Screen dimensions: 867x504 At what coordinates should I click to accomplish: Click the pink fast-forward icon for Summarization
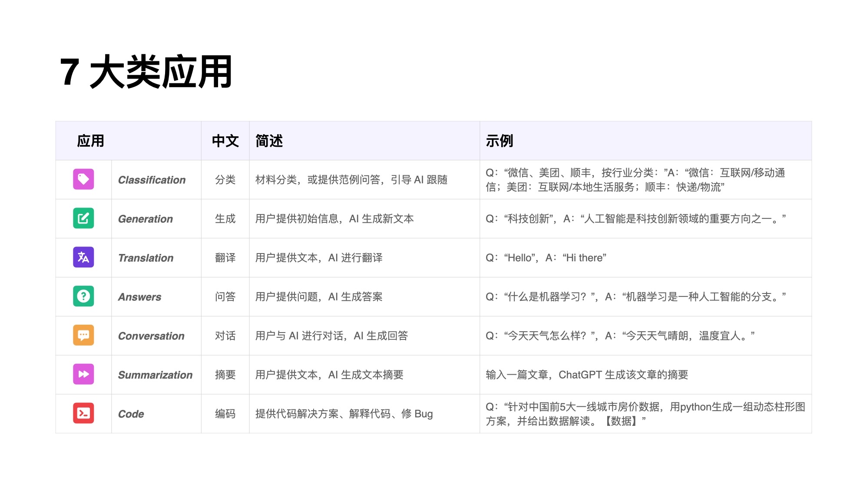coord(83,374)
